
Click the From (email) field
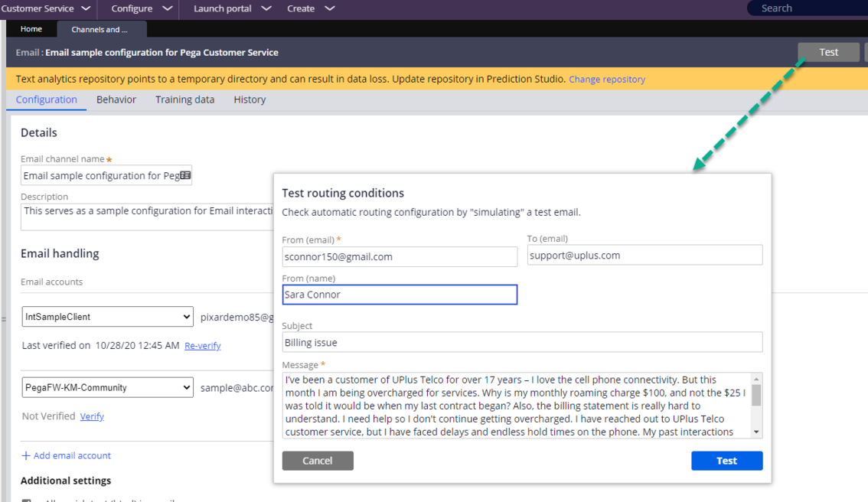pyautogui.click(x=400, y=257)
